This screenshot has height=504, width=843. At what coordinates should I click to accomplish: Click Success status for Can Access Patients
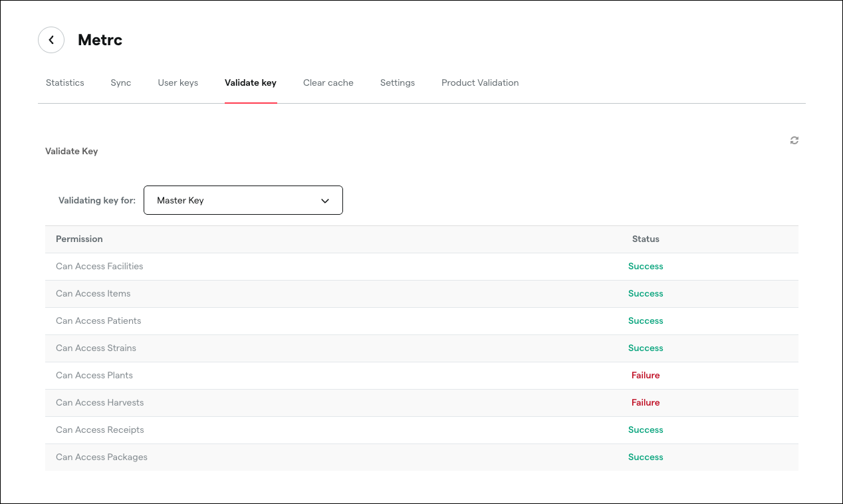pos(646,320)
